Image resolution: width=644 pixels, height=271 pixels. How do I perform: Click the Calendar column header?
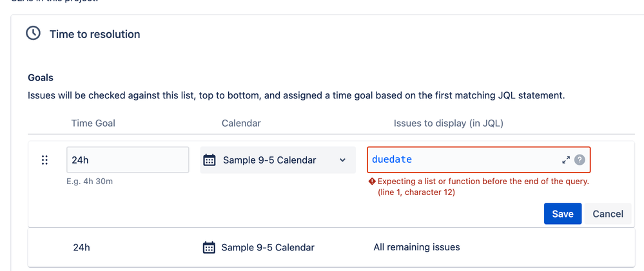coord(241,124)
